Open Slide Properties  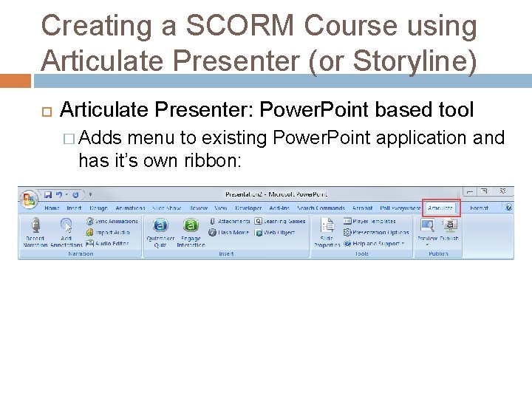coord(327,233)
